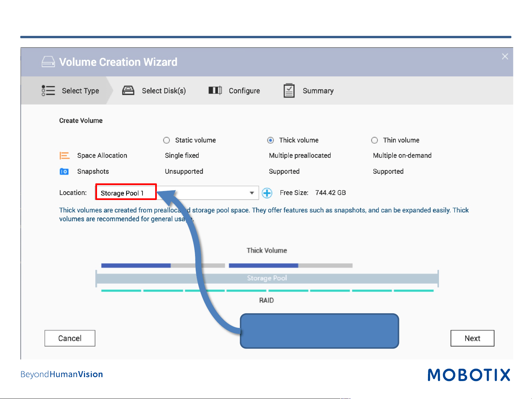Viewport: 532px width, 399px height.
Task: Click the Select Type list icon
Action: point(48,90)
